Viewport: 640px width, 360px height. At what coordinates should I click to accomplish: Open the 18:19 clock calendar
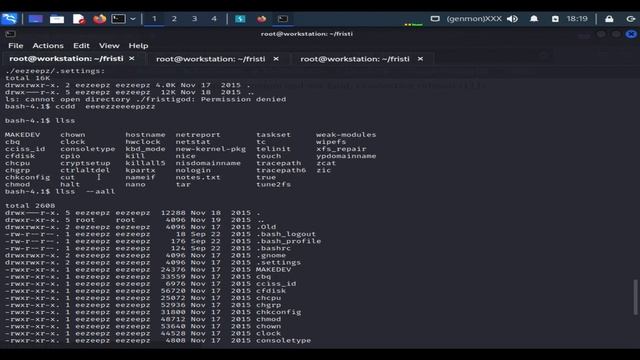pos(577,19)
